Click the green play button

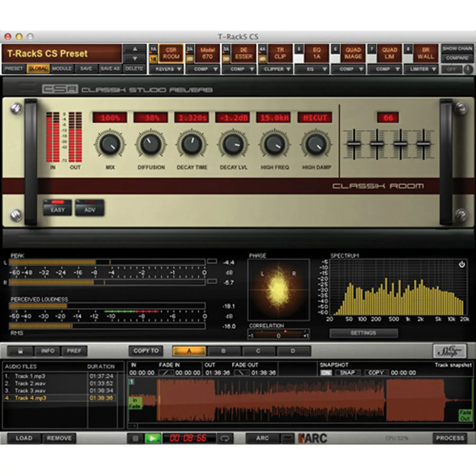[x=153, y=438]
